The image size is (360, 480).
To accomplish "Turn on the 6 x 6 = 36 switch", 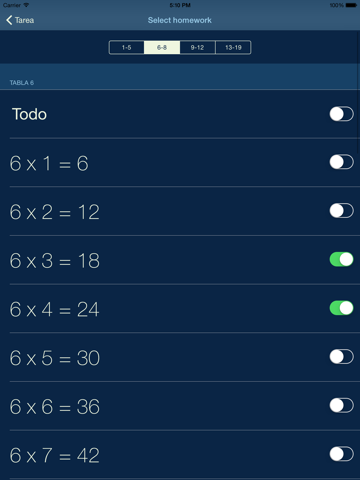I will (x=341, y=405).
